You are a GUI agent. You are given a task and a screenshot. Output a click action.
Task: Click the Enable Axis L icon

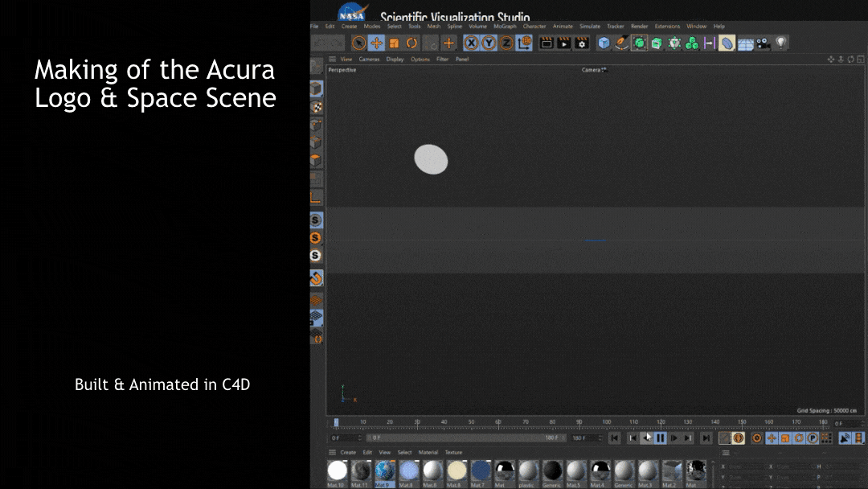[x=316, y=197]
